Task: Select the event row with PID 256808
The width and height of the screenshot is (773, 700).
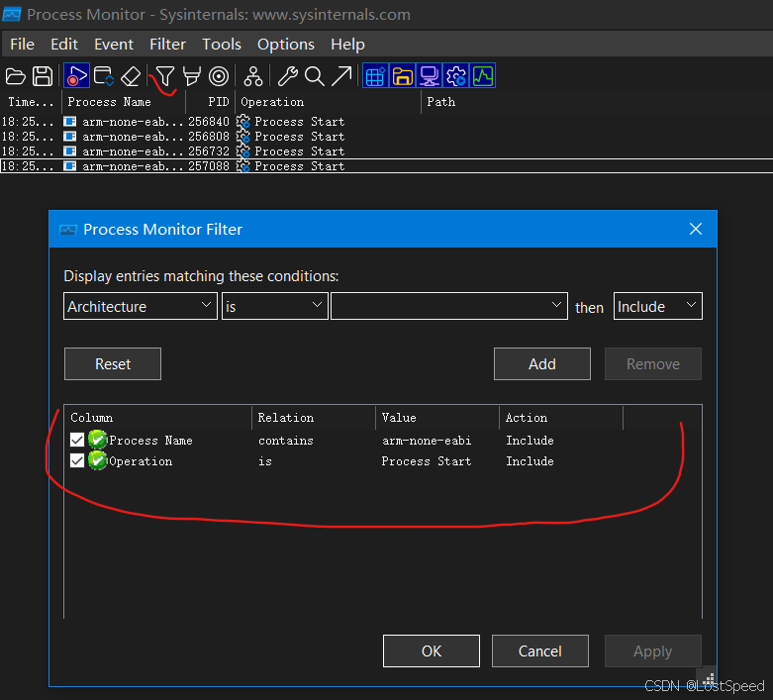Action: [x=386, y=137]
